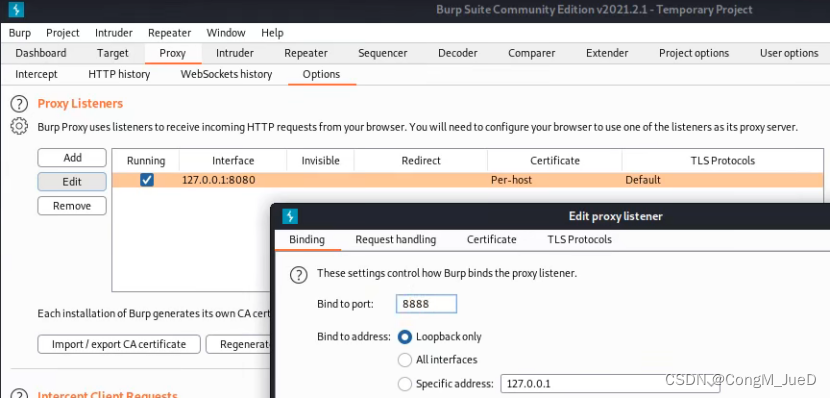Select Loopback only radio button
831x398 pixels.
(x=404, y=337)
